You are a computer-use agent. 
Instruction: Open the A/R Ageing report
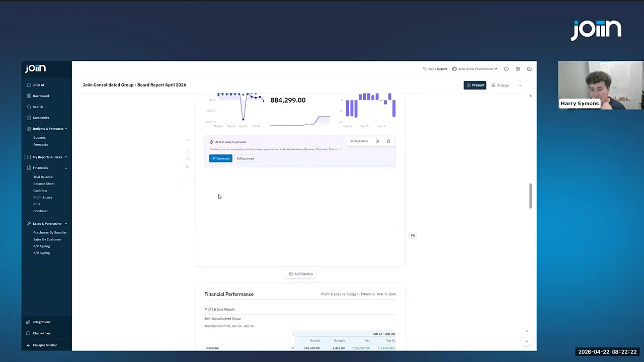(41, 253)
